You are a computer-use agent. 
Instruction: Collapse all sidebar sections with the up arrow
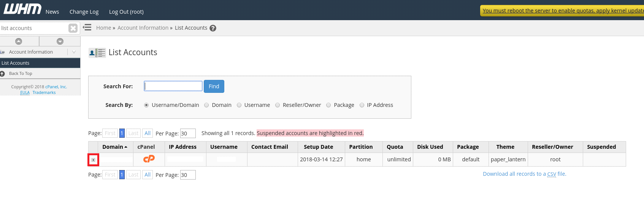[x=19, y=41]
